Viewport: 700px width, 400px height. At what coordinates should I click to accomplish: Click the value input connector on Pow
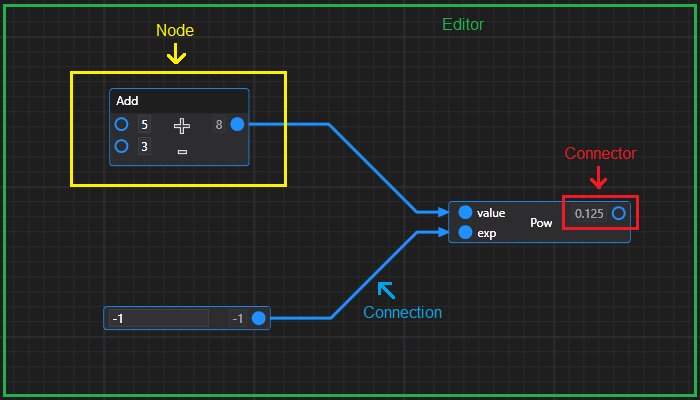pyautogui.click(x=465, y=212)
